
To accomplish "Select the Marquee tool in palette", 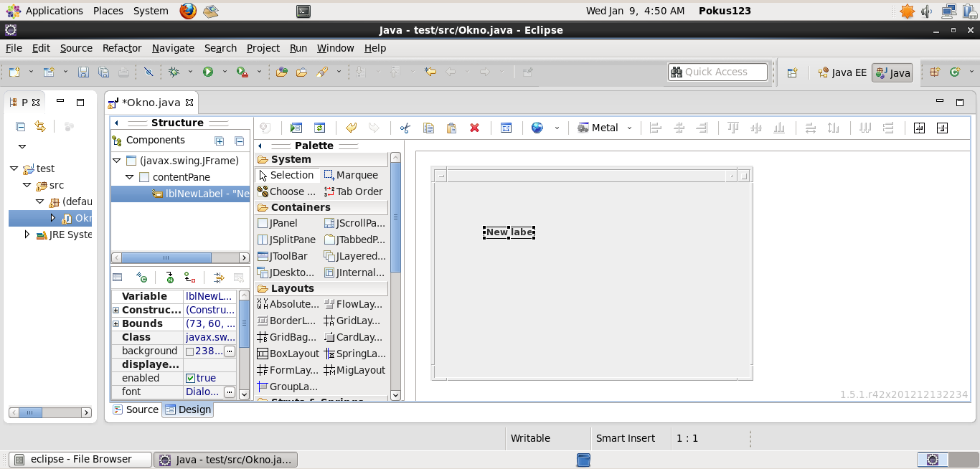I will point(351,175).
